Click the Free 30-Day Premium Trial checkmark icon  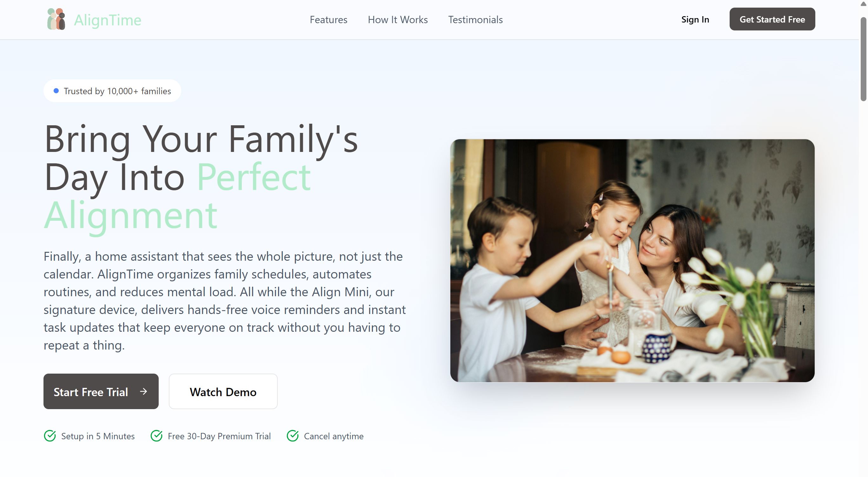click(156, 435)
